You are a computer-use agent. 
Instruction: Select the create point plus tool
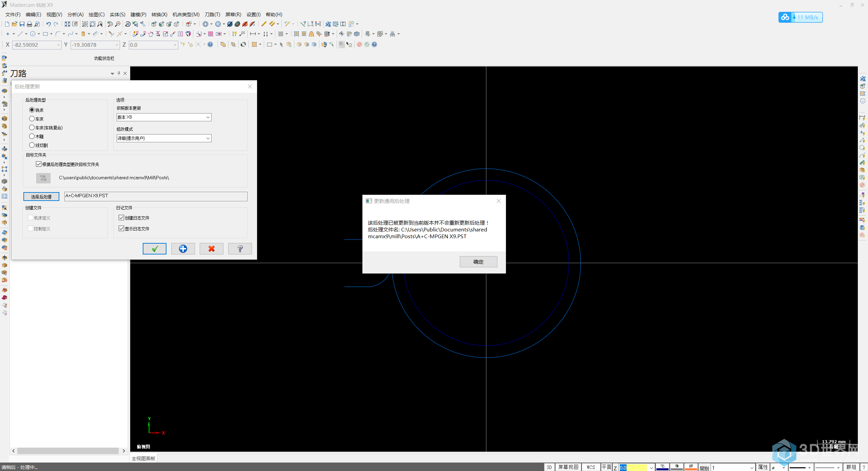point(7,34)
